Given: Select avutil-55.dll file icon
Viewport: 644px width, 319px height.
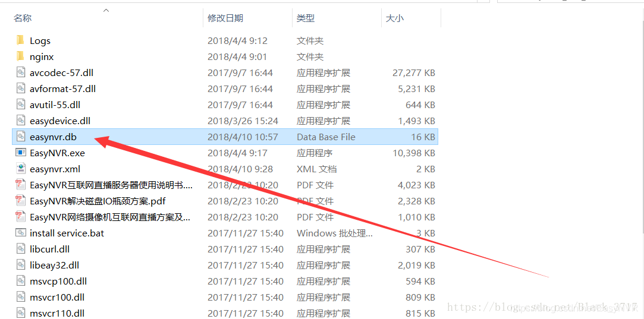Looking at the screenshot, I should pos(21,105).
